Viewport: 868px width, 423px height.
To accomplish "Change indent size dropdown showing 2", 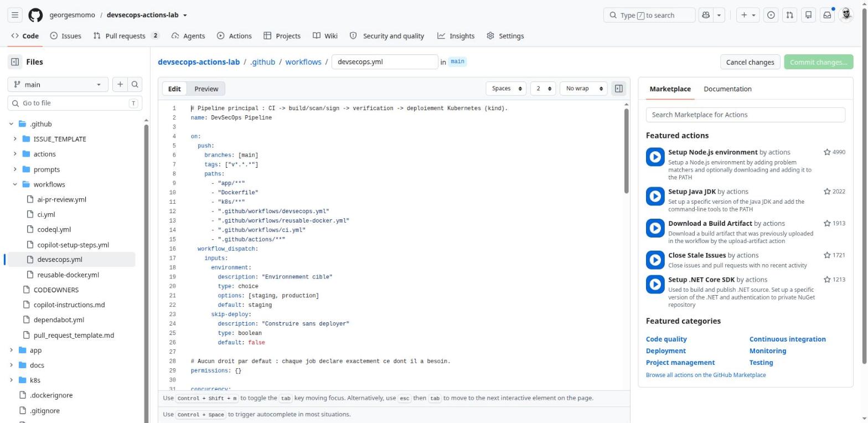I will pos(542,89).
